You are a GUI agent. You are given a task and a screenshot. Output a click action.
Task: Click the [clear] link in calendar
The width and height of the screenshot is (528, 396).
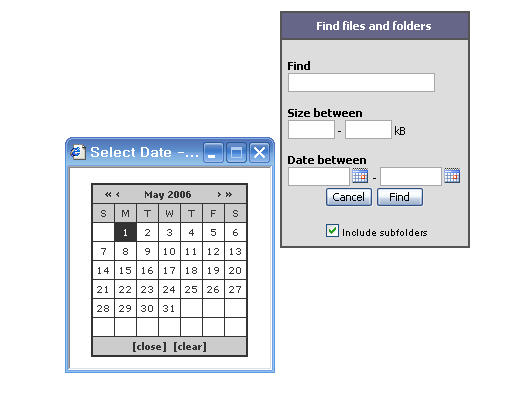tap(190, 346)
